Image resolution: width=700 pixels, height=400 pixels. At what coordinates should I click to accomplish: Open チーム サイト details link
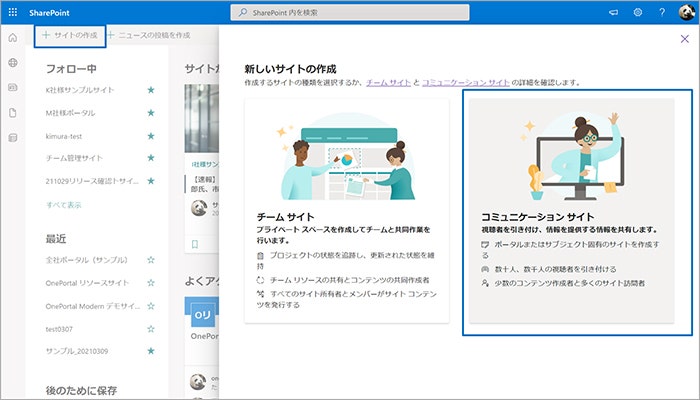[x=388, y=83]
